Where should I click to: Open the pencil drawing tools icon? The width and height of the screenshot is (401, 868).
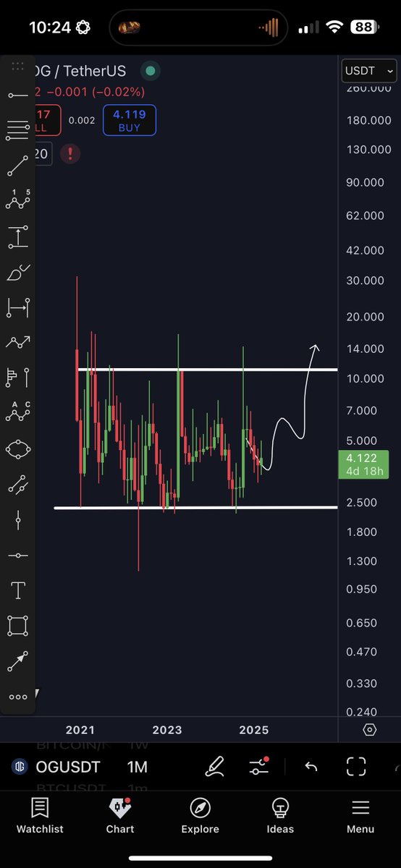coord(214,767)
